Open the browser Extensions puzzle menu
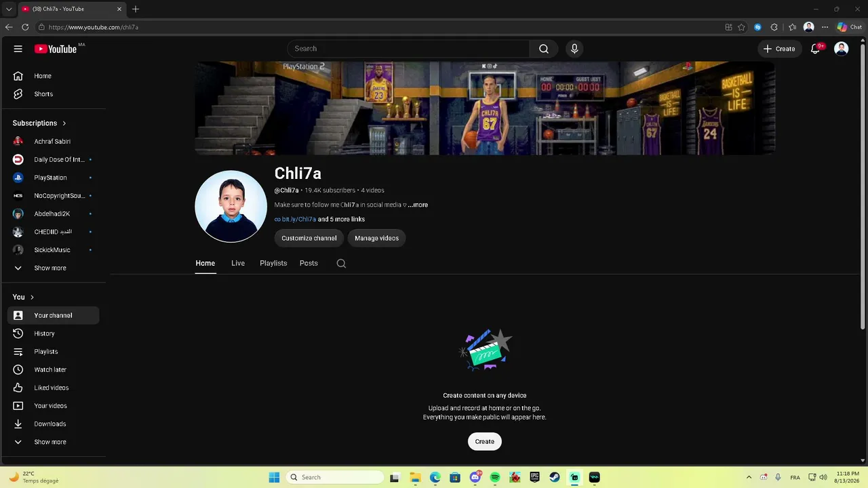 (x=774, y=27)
